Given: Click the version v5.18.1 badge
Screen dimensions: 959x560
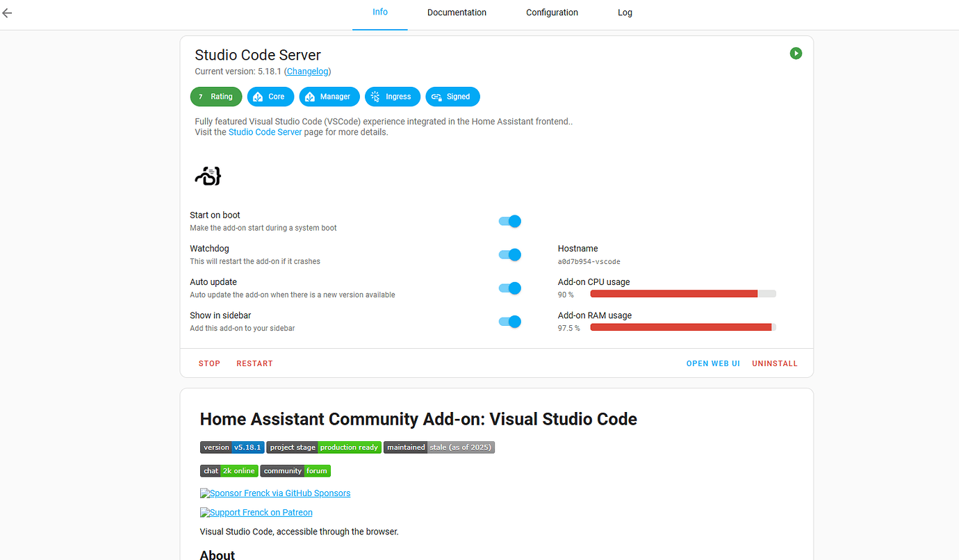Looking at the screenshot, I should pyautogui.click(x=232, y=447).
